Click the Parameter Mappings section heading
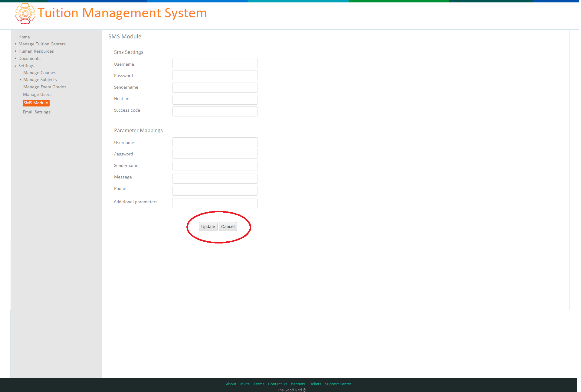 point(138,130)
